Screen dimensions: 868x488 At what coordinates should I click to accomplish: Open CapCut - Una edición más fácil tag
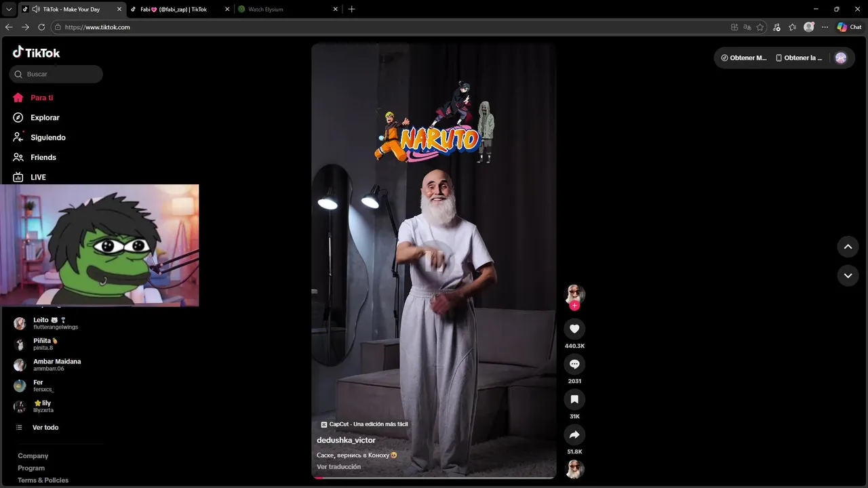(x=364, y=424)
